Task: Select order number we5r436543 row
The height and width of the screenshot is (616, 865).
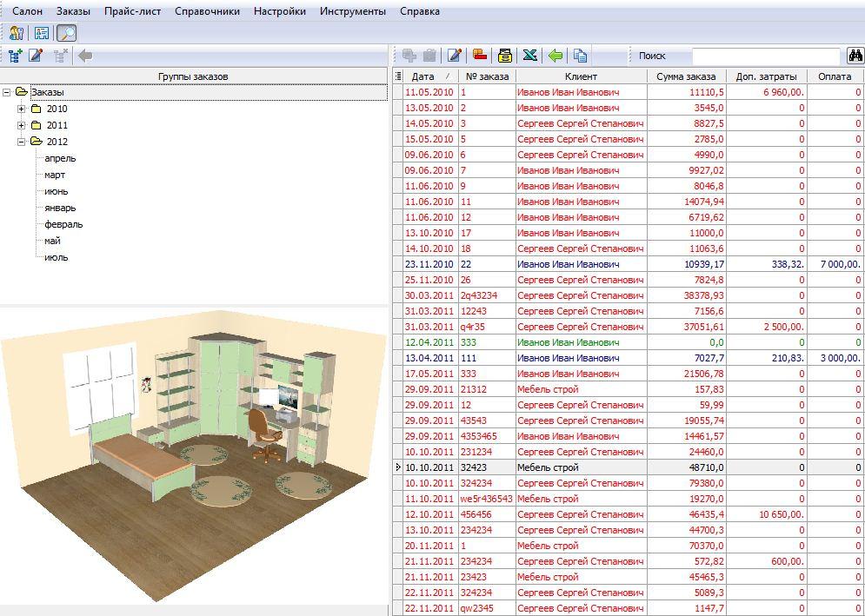Action: [x=629, y=499]
